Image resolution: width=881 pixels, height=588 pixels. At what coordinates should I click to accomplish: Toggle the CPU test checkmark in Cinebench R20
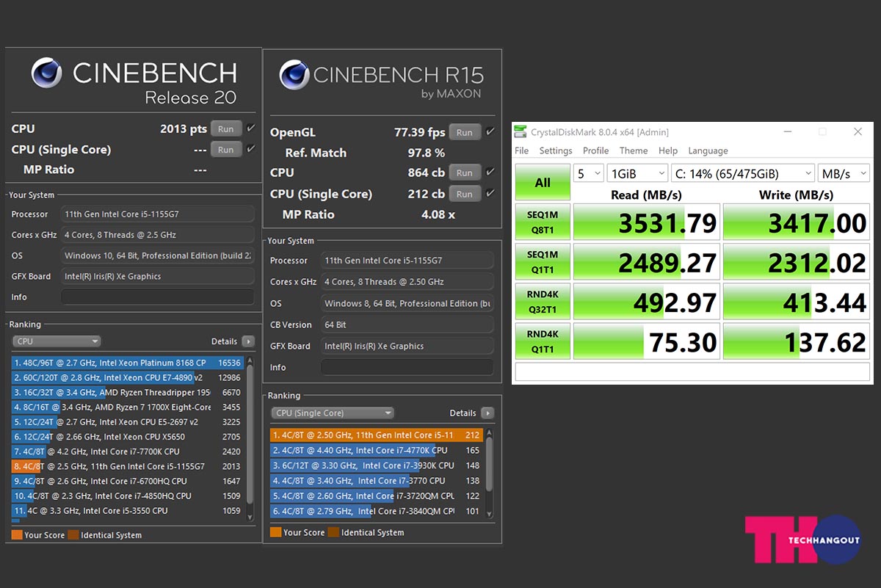(x=251, y=128)
